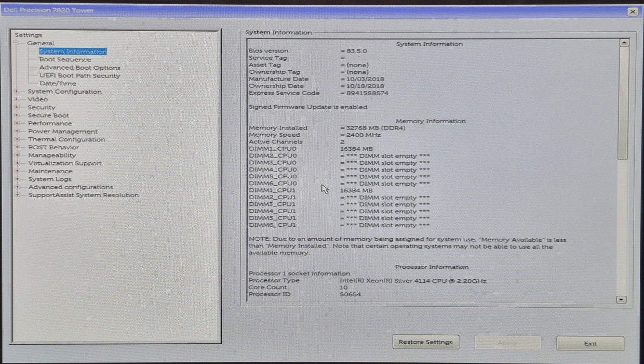Viewport: 644px width, 364px height.
Task: Click the Exit button
Action: (x=590, y=343)
